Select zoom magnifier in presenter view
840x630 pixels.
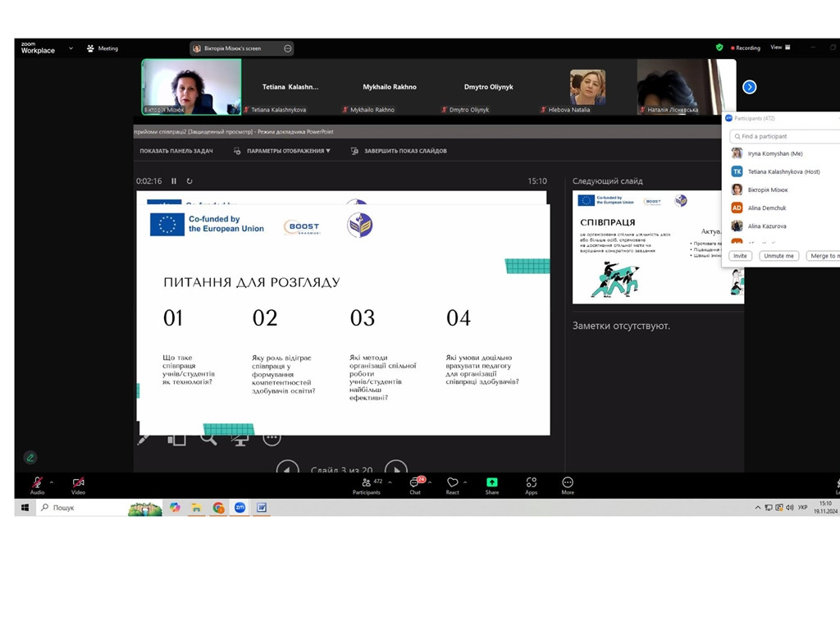click(x=208, y=440)
